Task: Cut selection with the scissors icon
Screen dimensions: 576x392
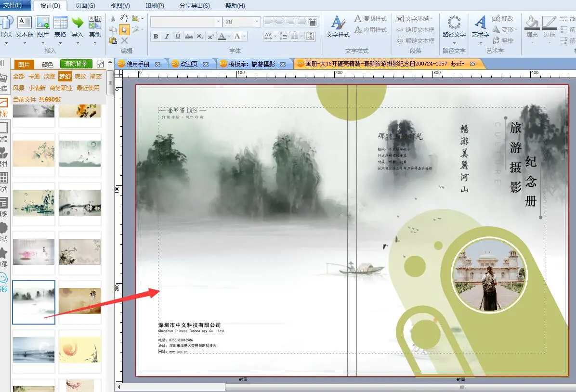Action: click(x=113, y=18)
